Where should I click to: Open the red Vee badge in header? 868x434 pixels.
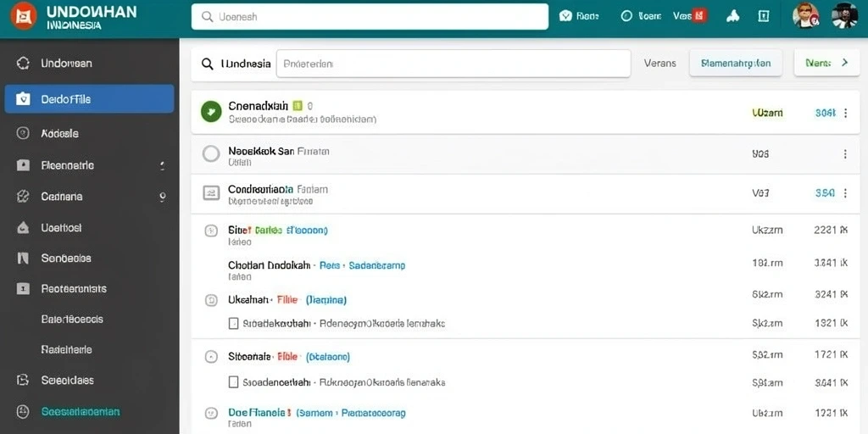tap(699, 16)
